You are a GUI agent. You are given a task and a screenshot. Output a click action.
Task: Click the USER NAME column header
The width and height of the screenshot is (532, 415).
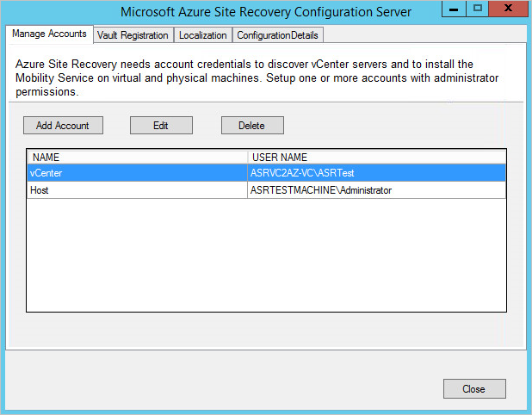(376, 157)
